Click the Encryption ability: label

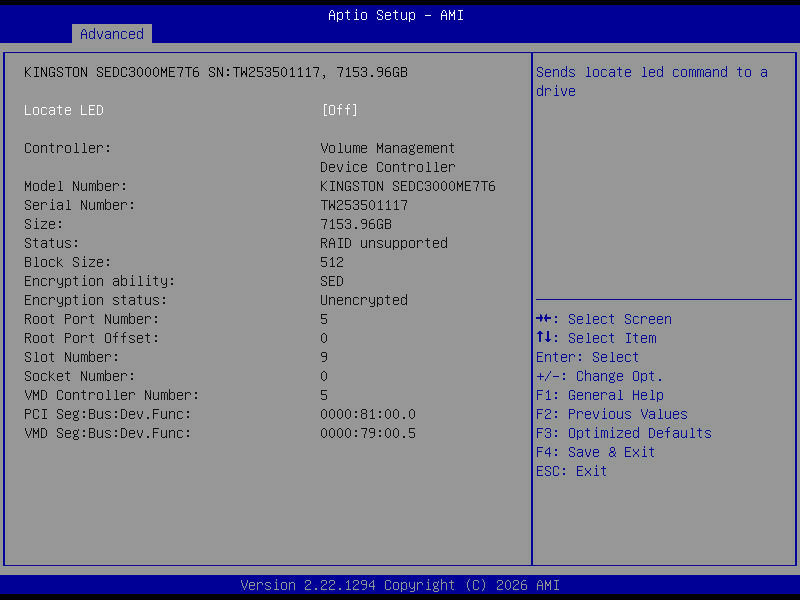coord(99,281)
